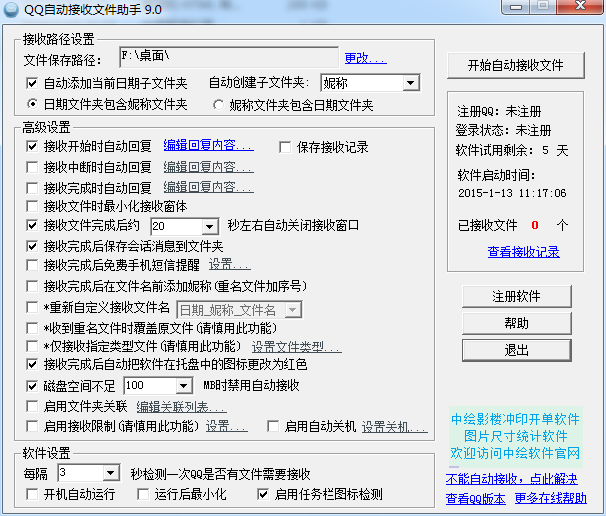Screen dimensions: 606x516
Task: Click 图片尺寸统计软件 ad text
Action: (516, 436)
